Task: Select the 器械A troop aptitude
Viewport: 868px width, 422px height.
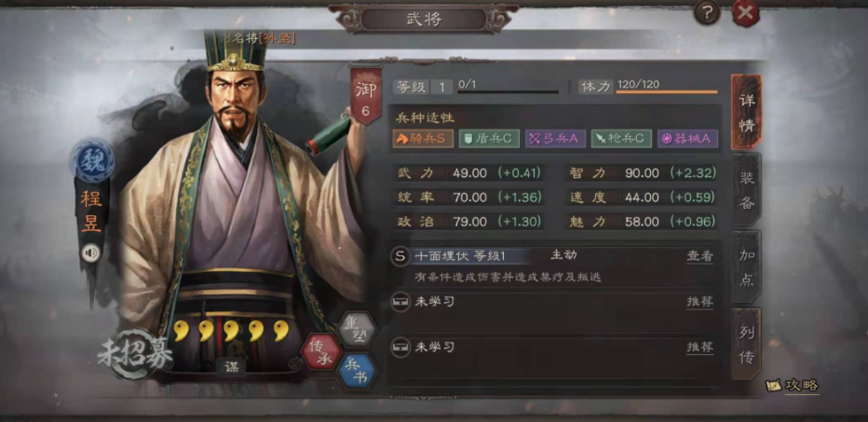Action: (687, 139)
